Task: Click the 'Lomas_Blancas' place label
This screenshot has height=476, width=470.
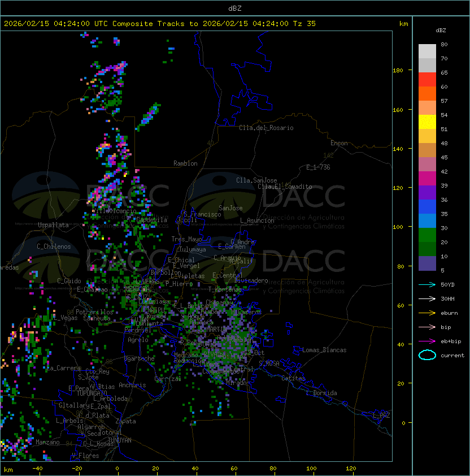Action: (x=324, y=350)
